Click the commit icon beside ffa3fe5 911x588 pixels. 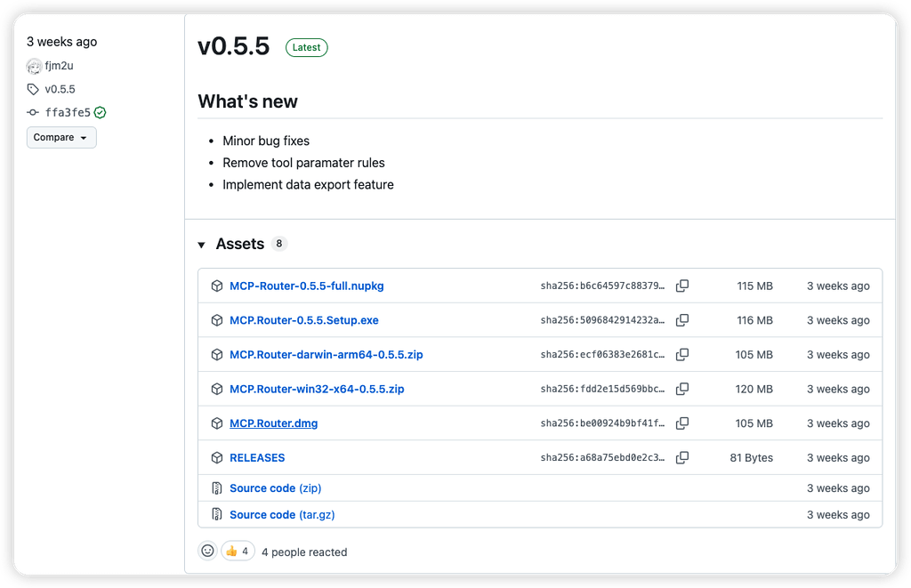[33, 113]
